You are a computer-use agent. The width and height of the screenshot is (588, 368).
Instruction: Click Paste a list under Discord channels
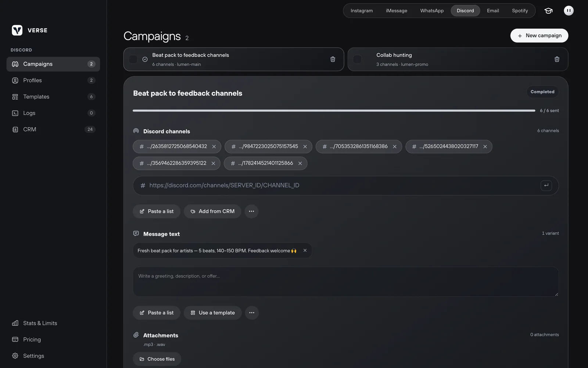[157, 211]
